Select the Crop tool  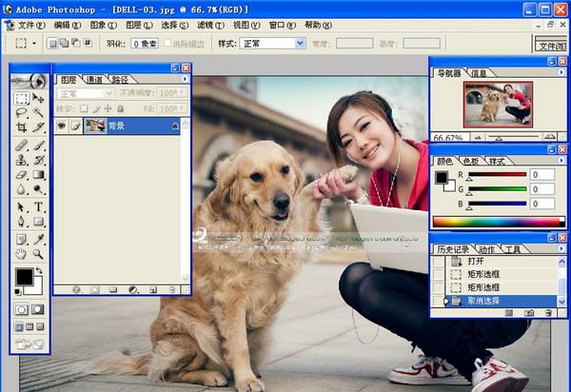click(x=22, y=127)
